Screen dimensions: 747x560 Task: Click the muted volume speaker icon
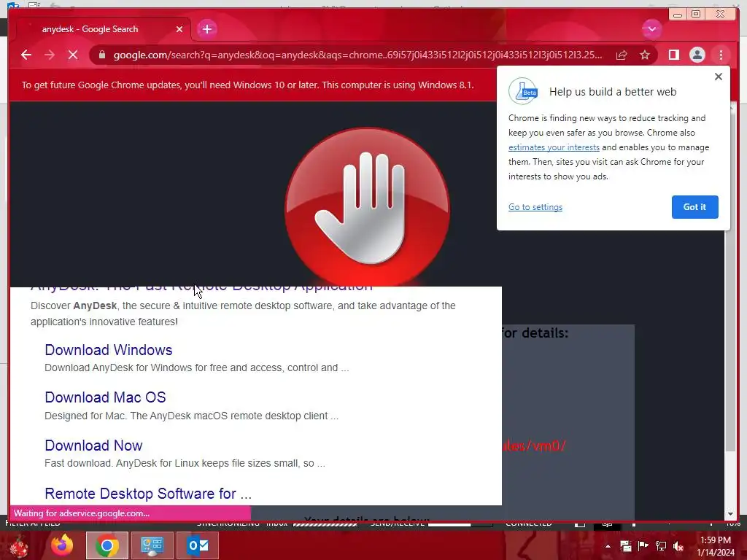click(678, 546)
